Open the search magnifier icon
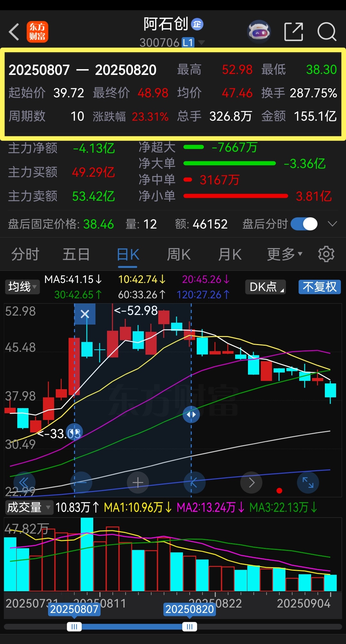Screen dimensions: 346x644 (327, 32)
